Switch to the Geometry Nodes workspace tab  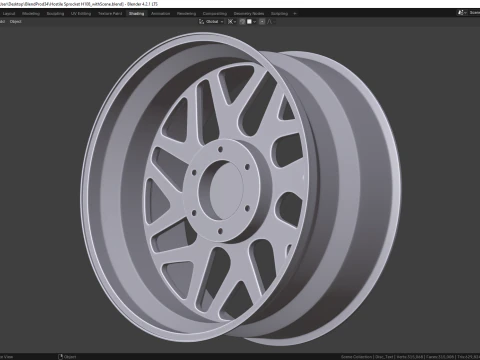click(249, 14)
